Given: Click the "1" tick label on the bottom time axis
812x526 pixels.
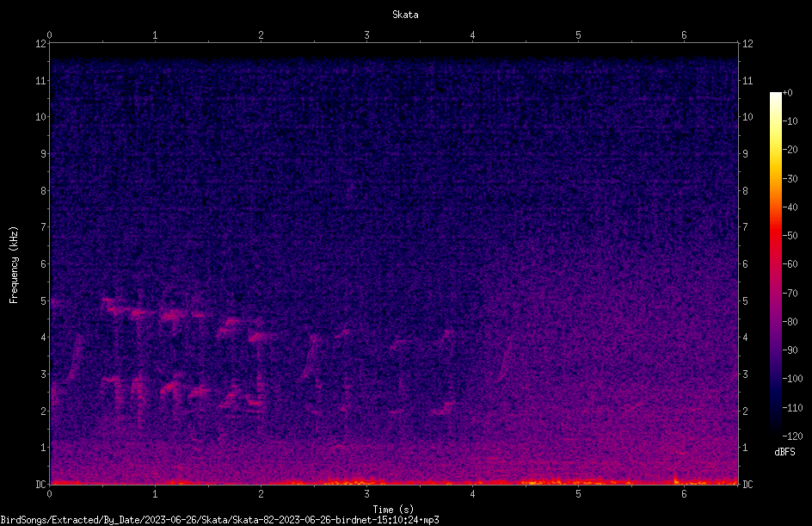Looking at the screenshot, I should point(155,494).
